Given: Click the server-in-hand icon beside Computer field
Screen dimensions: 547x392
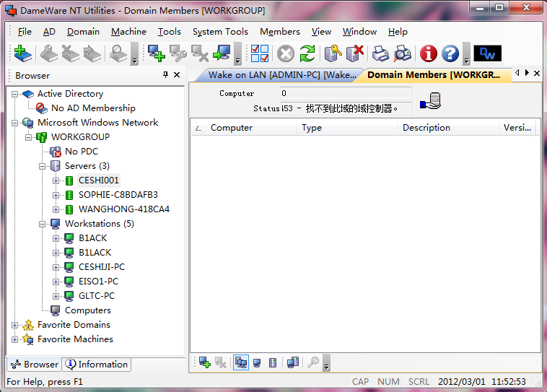Looking at the screenshot, I should (x=431, y=101).
